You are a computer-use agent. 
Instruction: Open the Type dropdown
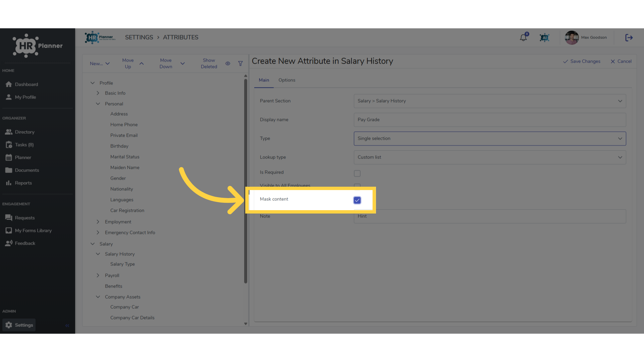tap(490, 138)
